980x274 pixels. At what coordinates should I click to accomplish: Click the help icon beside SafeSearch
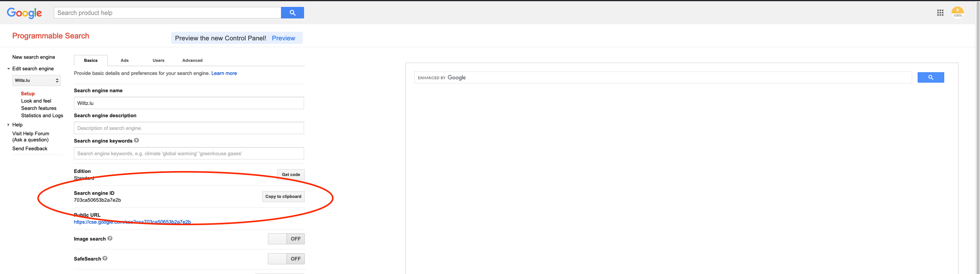[105, 258]
